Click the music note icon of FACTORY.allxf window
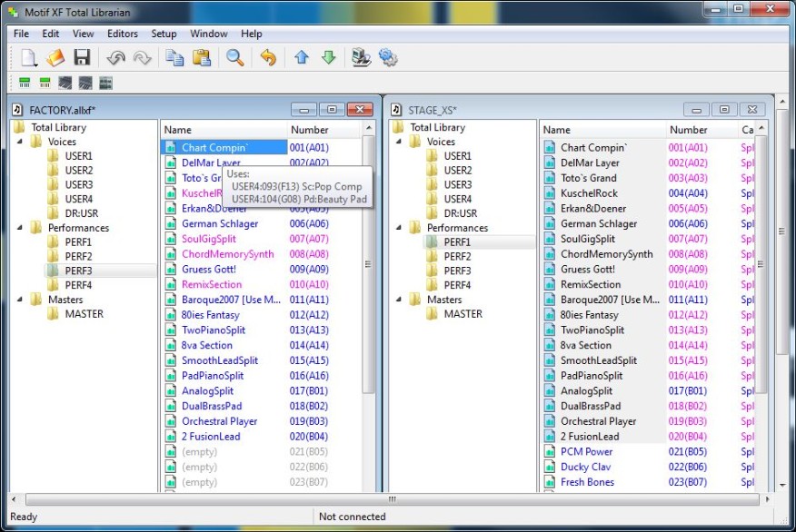 (x=18, y=110)
